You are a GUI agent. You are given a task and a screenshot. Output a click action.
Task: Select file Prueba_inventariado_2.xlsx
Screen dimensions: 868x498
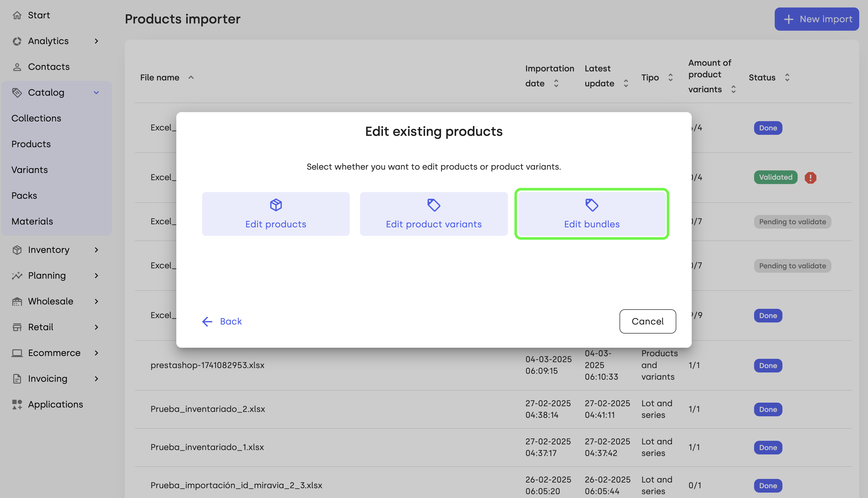pos(208,409)
